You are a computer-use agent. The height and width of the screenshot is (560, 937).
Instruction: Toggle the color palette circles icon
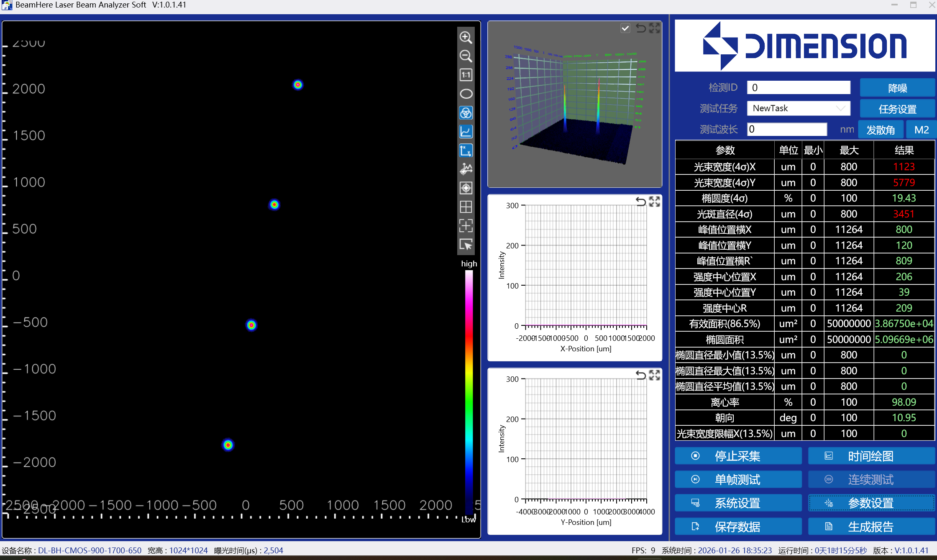(x=466, y=113)
